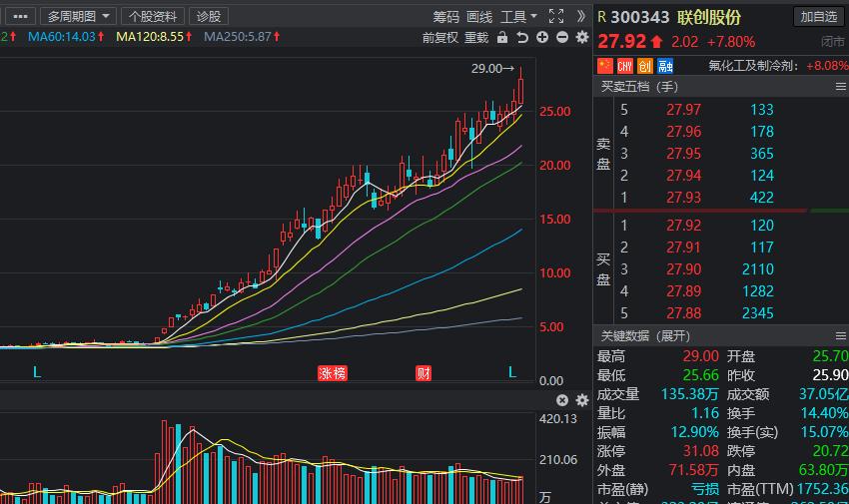Open the 个股资料 tab
Image resolution: width=849 pixels, height=504 pixels.
click(x=153, y=16)
